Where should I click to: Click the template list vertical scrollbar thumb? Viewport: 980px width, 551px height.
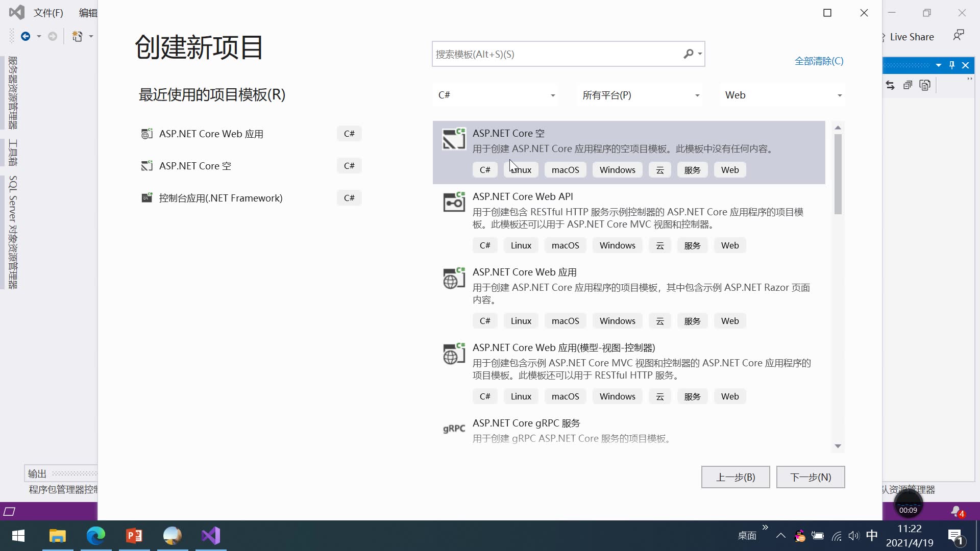click(838, 173)
